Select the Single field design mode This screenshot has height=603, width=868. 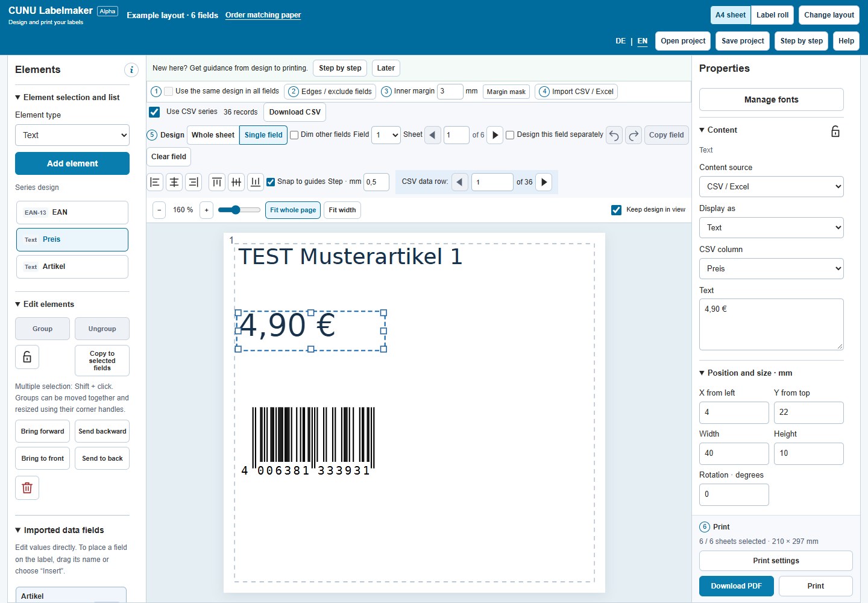263,135
